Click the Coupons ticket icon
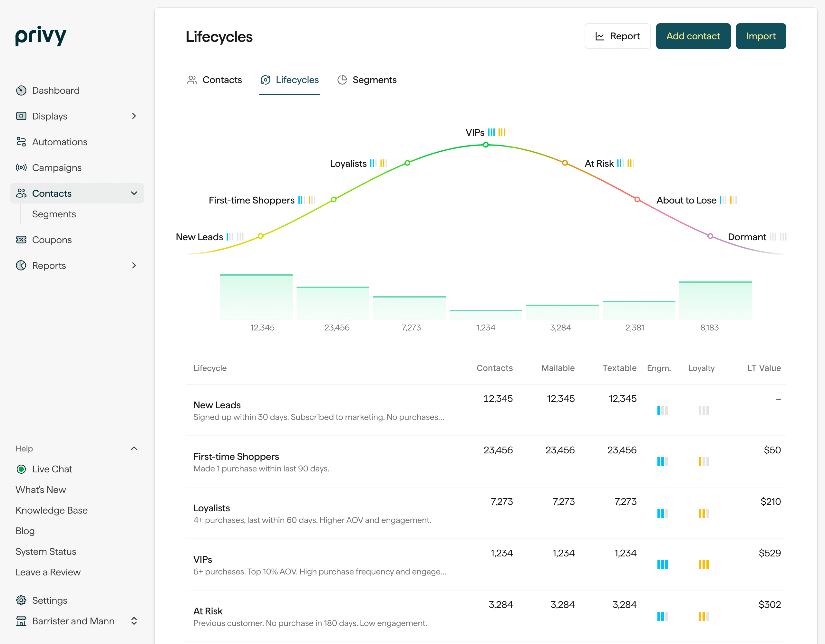 (21, 240)
